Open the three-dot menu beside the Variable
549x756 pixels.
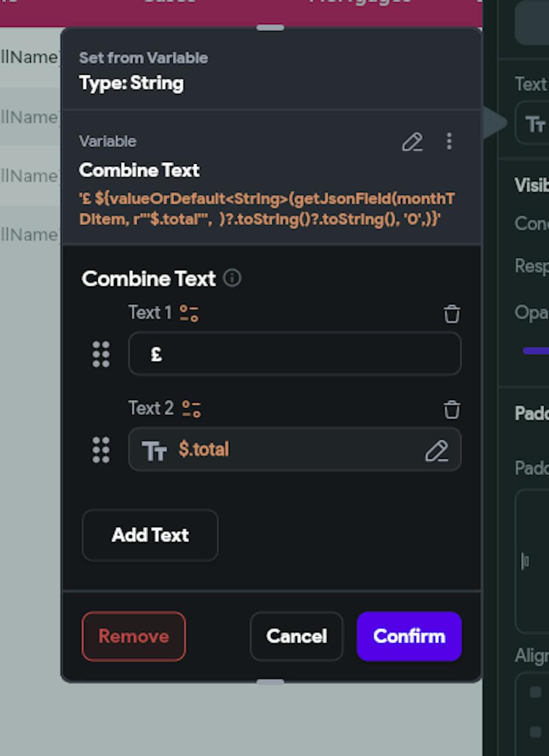450,142
